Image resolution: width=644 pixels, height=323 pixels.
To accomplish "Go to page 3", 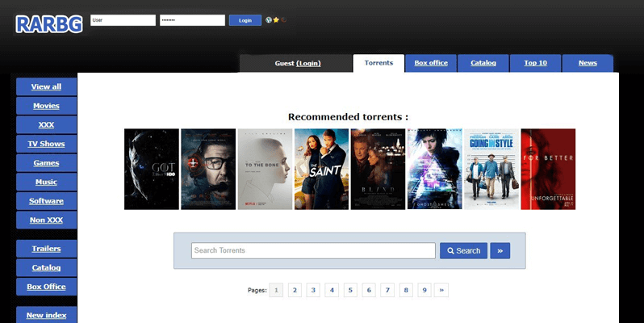I will click(x=313, y=290).
